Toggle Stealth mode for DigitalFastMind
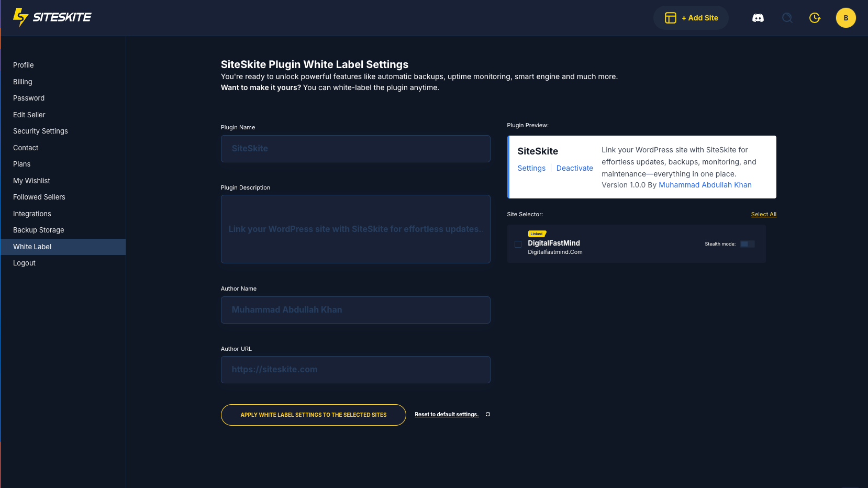 pyautogui.click(x=747, y=244)
